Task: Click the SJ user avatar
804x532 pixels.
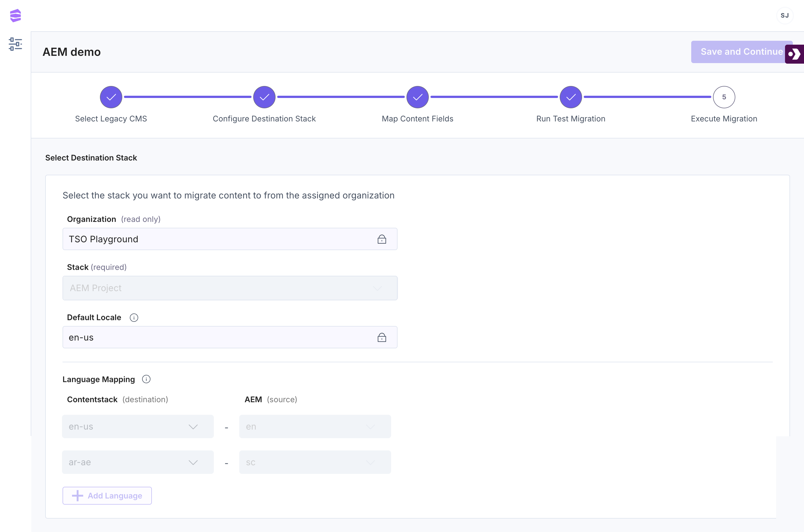Action: (x=784, y=16)
